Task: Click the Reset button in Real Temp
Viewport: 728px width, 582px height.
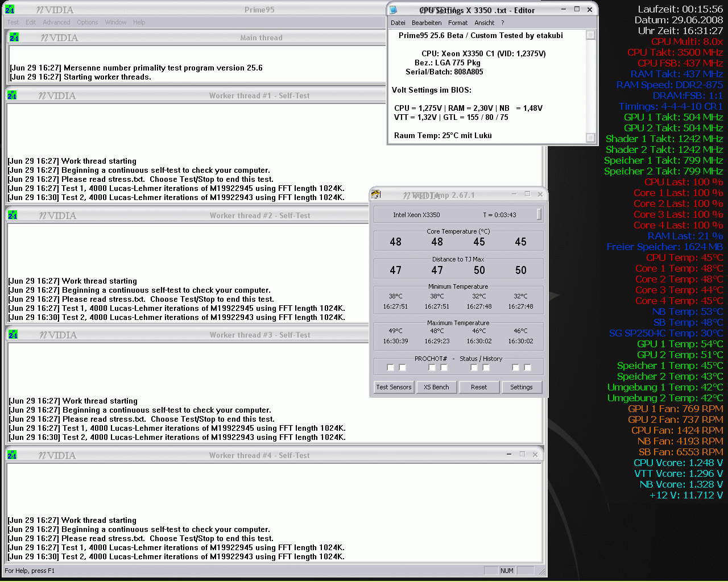Action: [479, 387]
